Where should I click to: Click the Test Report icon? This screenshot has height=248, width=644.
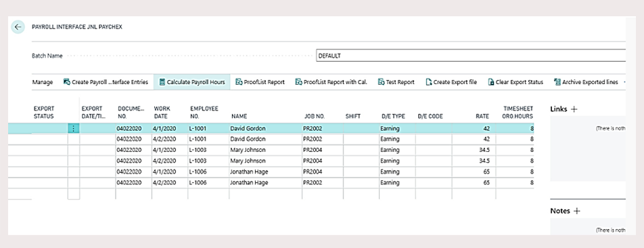(x=381, y=82)
